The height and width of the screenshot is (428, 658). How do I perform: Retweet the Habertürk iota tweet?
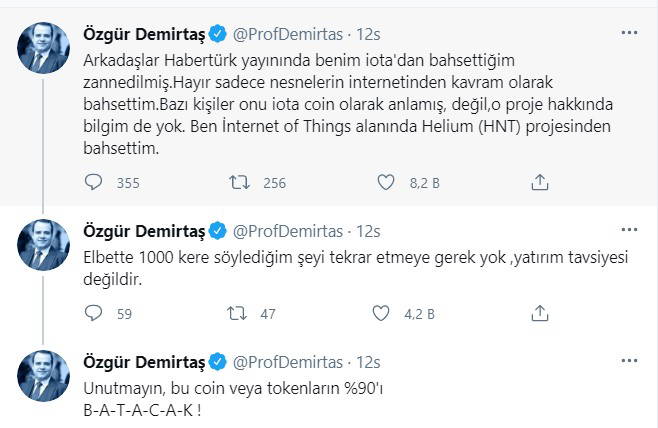(240, 182)
